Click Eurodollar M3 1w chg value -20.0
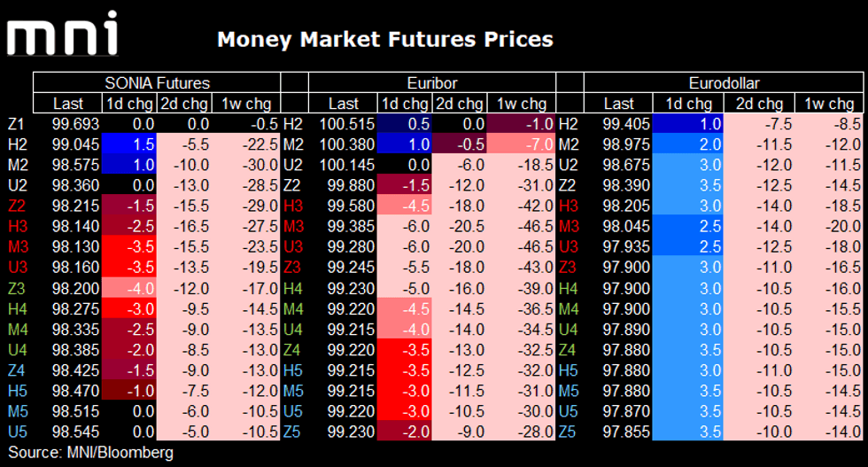The height and width of the screenshot is (467, 868). 828,227
